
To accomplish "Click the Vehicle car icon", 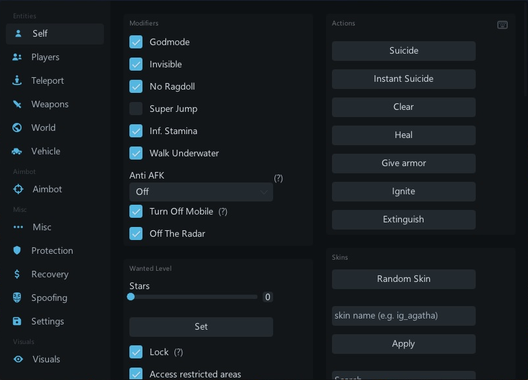I will (17, 151).
